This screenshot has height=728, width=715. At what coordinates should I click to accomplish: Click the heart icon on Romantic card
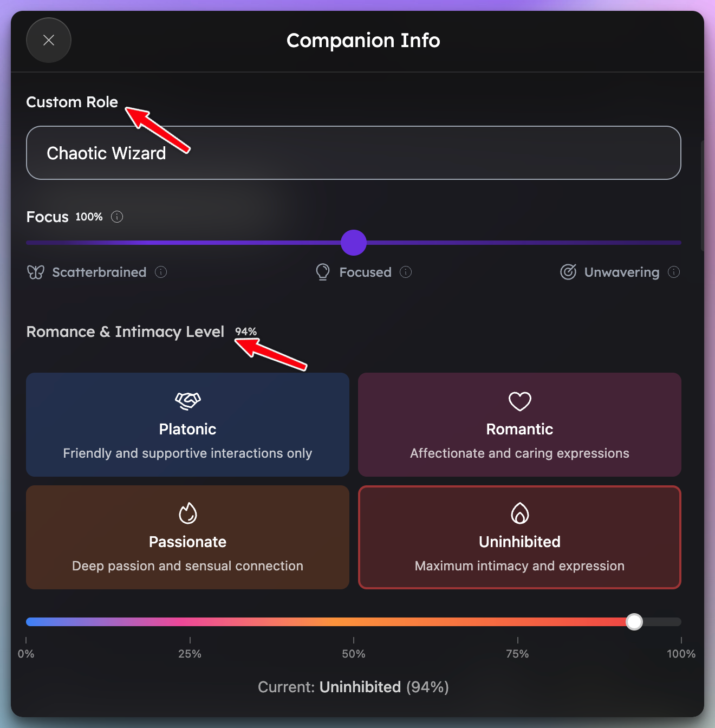pos(519,401)
